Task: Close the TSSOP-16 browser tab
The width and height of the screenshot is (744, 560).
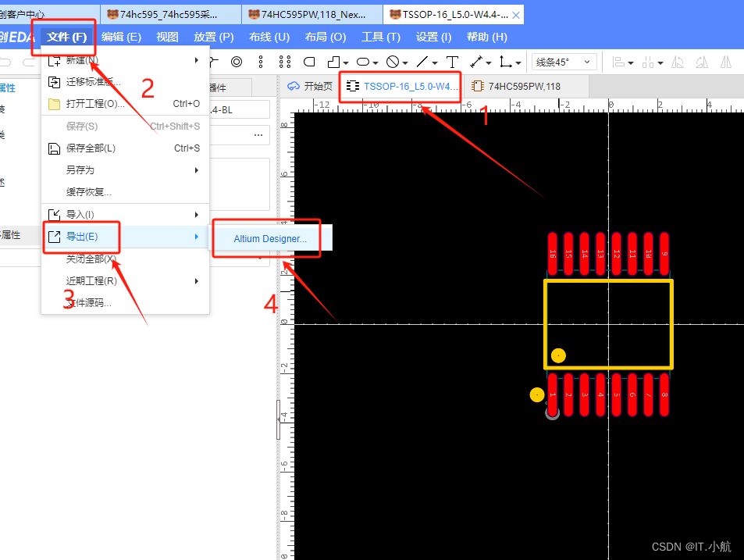Action: (516, 15)
